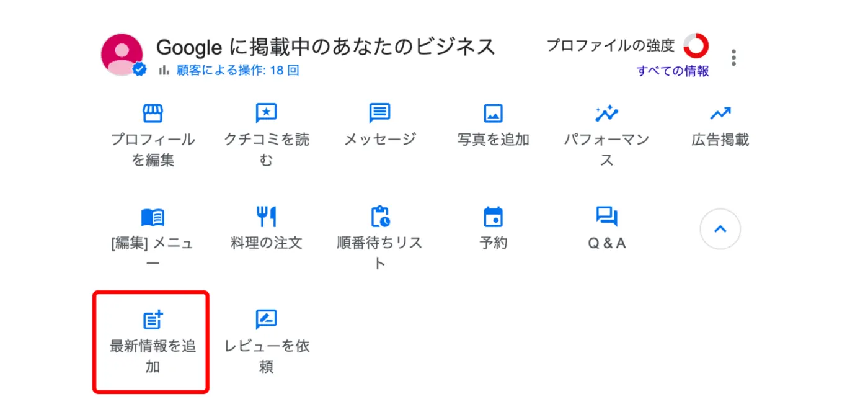This screenshot has width=868, height=412.
Task: Select the 写真を追加 image icon
Action: tap(493, 113)
